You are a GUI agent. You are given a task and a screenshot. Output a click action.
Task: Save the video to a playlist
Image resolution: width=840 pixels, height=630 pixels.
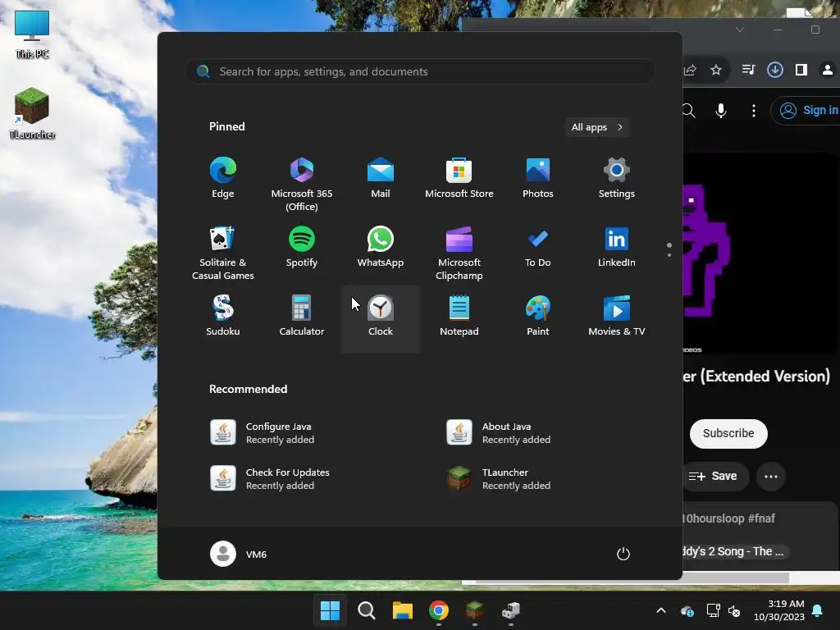(x=715, y=477)
